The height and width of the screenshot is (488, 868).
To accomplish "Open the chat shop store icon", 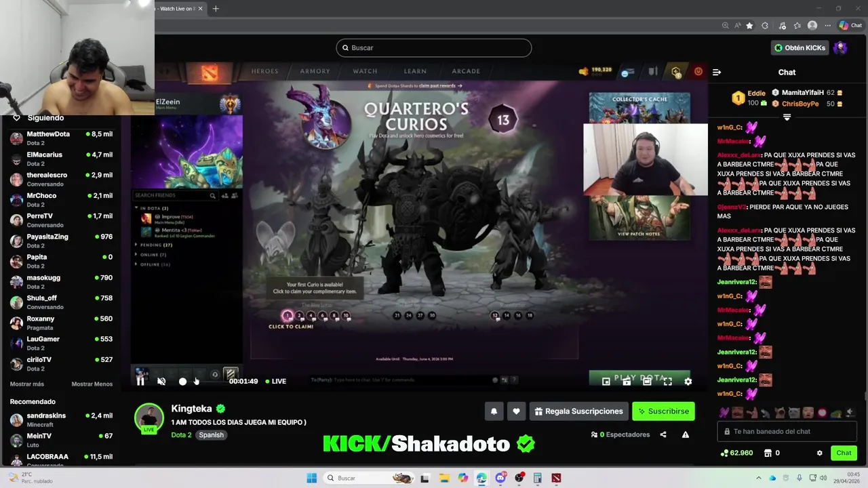I will 768,453.
